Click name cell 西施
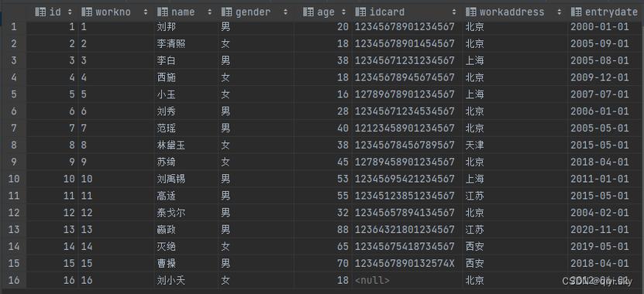The width and height of the screenshot is (644, 294). click(167, 77)
